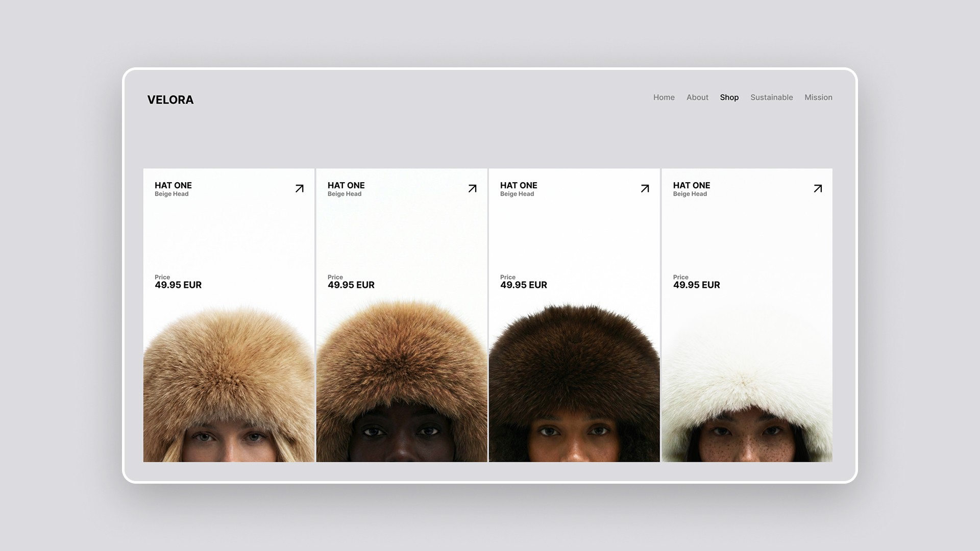Click arrow icon on white hat card
This screenshot has height=551, width=980.
pos(818,189)
